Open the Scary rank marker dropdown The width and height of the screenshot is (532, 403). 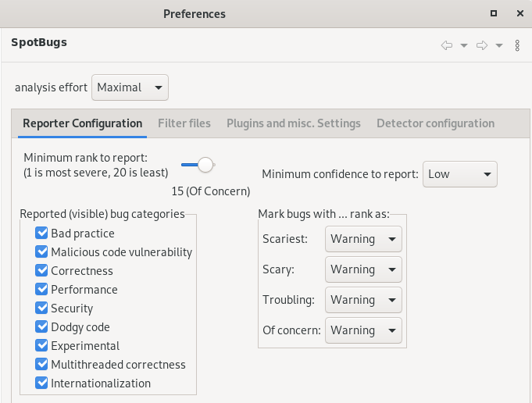363,269
